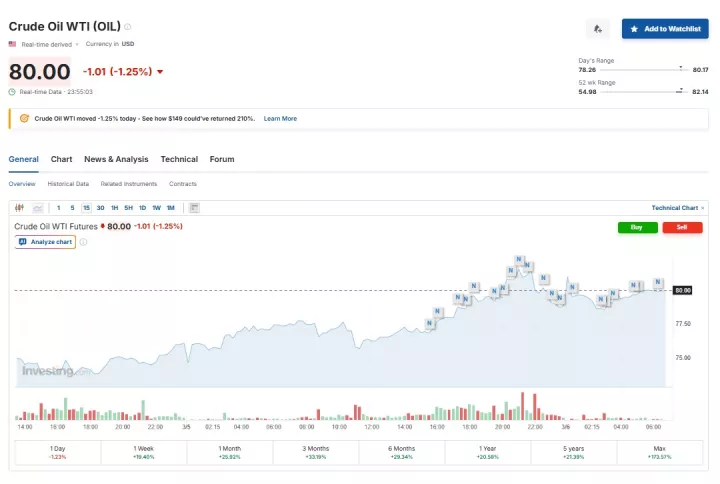Click the rightmost news marker on the chart
The image size is (720, 484).
[658, 283]
